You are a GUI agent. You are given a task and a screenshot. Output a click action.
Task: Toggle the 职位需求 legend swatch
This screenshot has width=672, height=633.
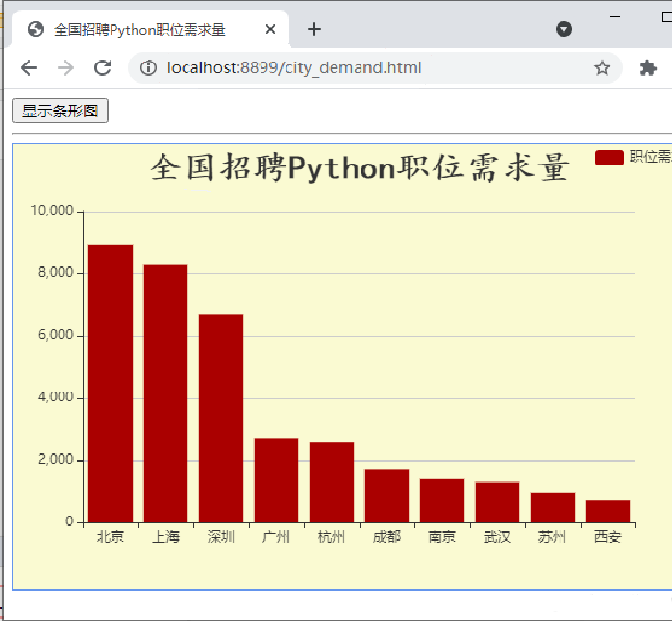click(x=609, y=158)
